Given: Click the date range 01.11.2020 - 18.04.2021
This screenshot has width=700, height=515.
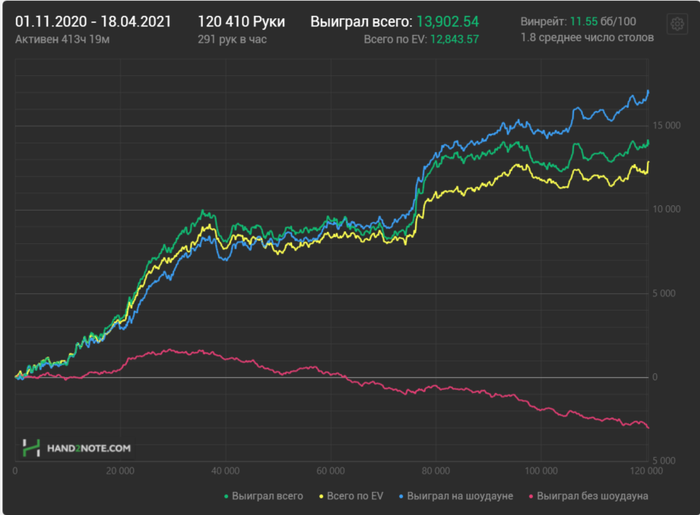Looking at the screenshot, I should (93, 21).
